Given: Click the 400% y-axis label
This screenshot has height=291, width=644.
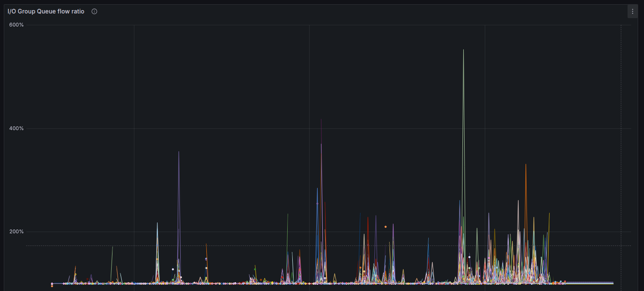Looking at the screenshot, I should (16, 128).
